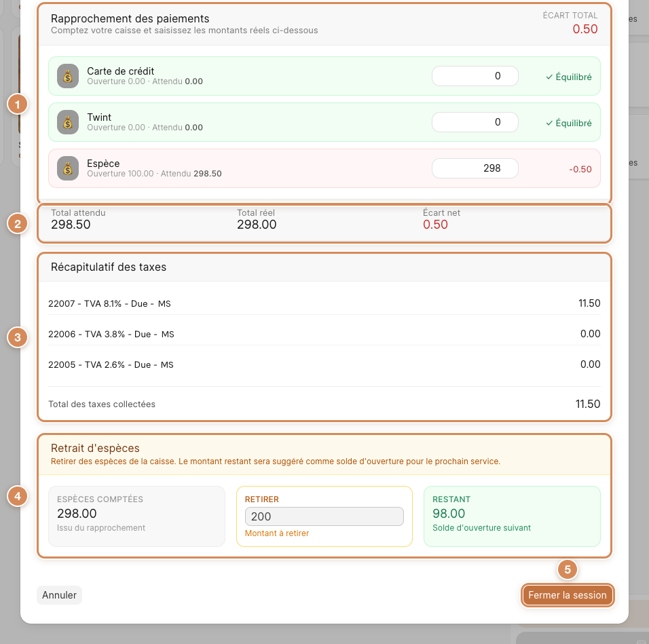Click the TVA 2.6% tax amount 0.00
Viewport: 649px width, 644px height.
pos(590,364)
